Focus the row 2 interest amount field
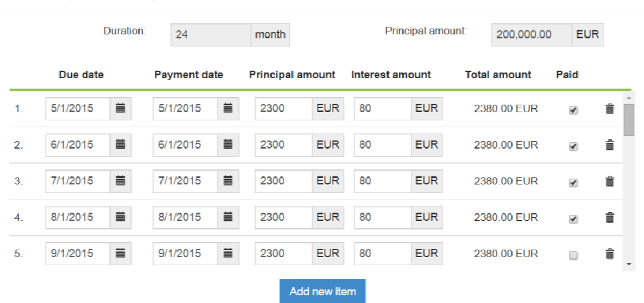The height and width of the screenshot is (303, 644). (383, 145)
